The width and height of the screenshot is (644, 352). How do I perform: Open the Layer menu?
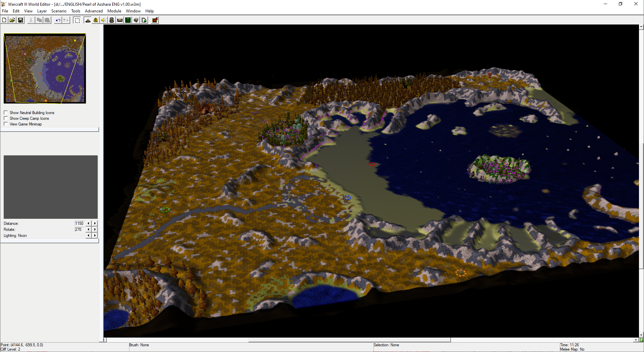pyautogui.click(x=42, y=11)
